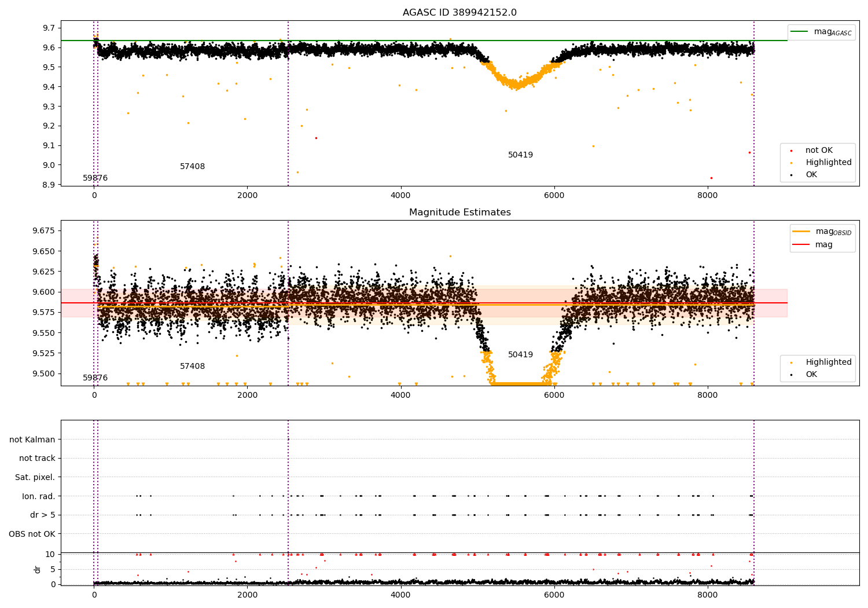Click x-axis tick "4000" under bottom plot
The image size is (868, 608).
click(400, 595)
